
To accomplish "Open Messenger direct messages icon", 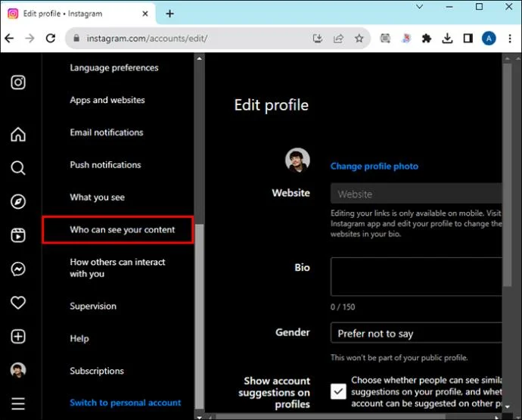I will (x=18, y=269).
